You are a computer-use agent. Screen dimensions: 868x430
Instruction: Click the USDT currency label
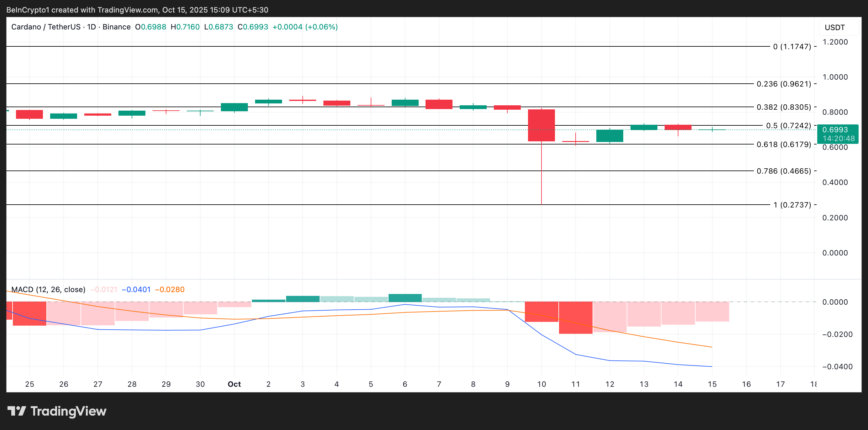836,27
